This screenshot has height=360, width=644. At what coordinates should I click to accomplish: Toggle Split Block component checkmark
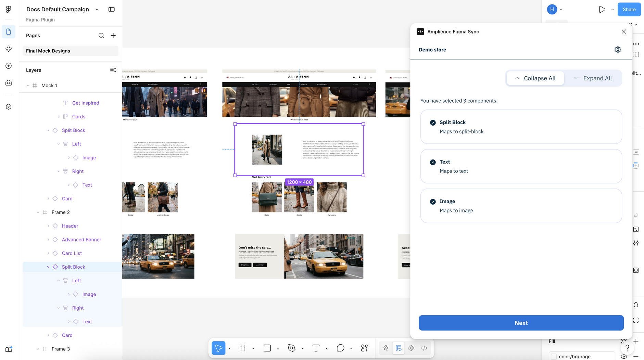(433, 123)
